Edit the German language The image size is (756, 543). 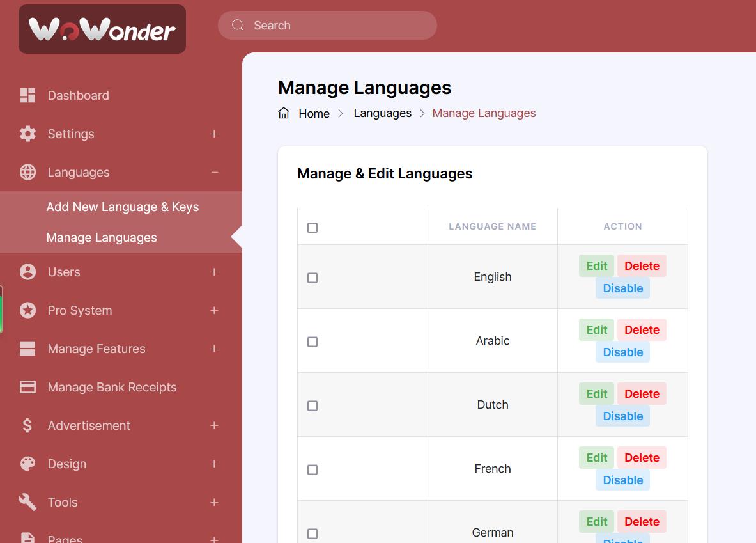pyautogui.click(x=596, y=522)
